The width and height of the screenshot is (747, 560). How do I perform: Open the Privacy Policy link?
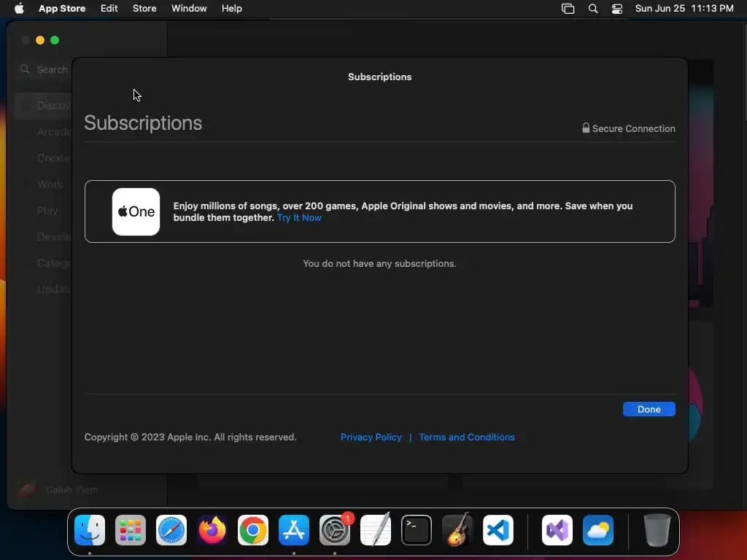click(371, 437)
